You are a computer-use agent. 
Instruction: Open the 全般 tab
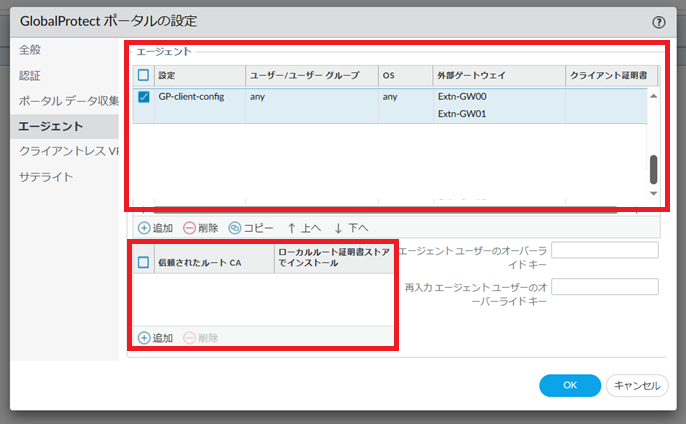point(30,50)
